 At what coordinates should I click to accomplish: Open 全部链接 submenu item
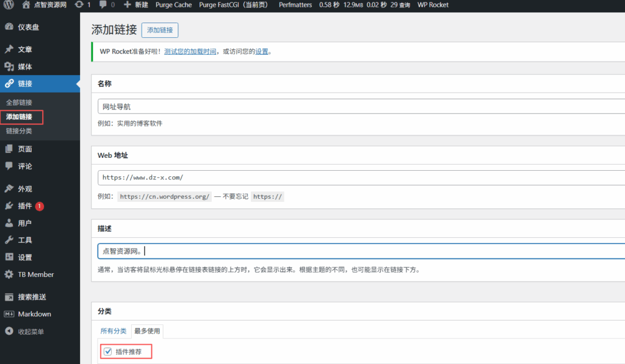point(19,102)
